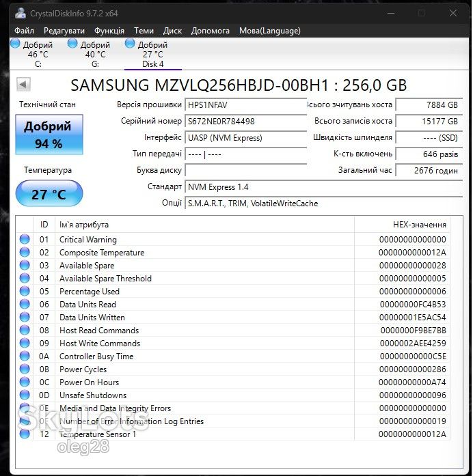Viewport: 473px width, 476px height.
Task: Click the Ім'я атрибута column header
Action: [x=204, y=225]
